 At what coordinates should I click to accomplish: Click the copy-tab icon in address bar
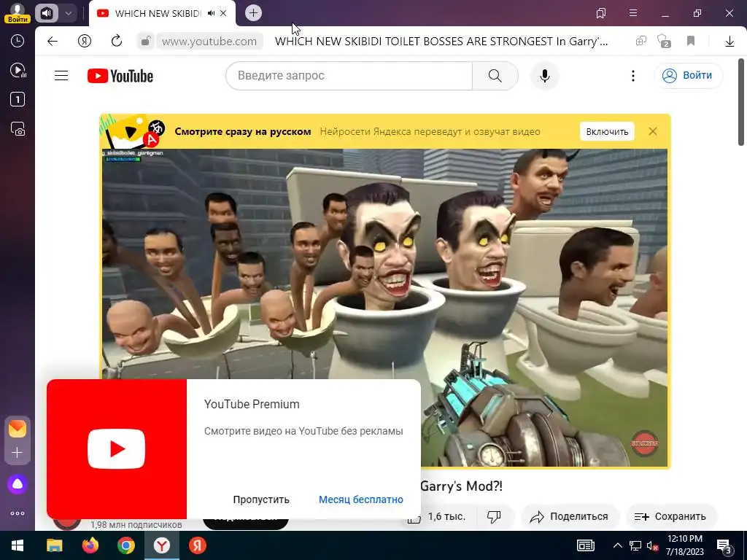click(641, 42)
